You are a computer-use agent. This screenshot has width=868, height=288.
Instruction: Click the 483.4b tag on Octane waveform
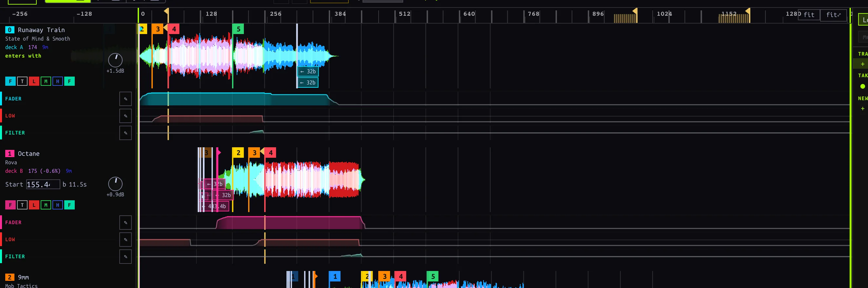point(215,206)
